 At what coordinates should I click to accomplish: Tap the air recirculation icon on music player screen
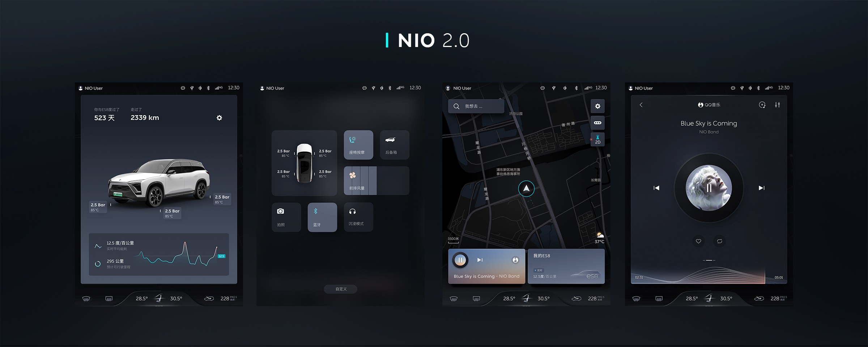[x=759, y=299]
